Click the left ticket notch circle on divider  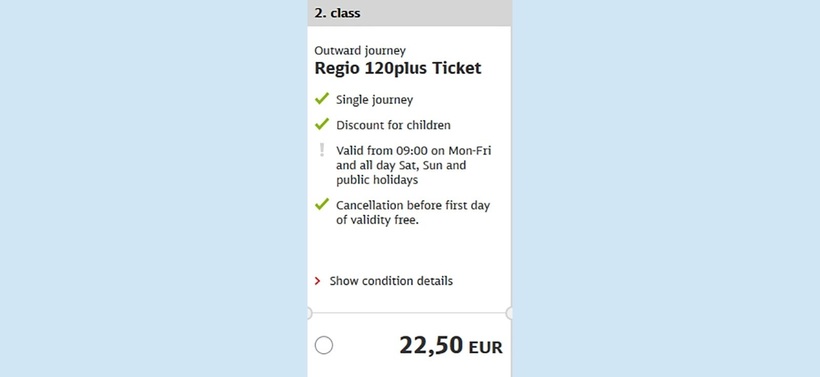click(x=309, y=313)
